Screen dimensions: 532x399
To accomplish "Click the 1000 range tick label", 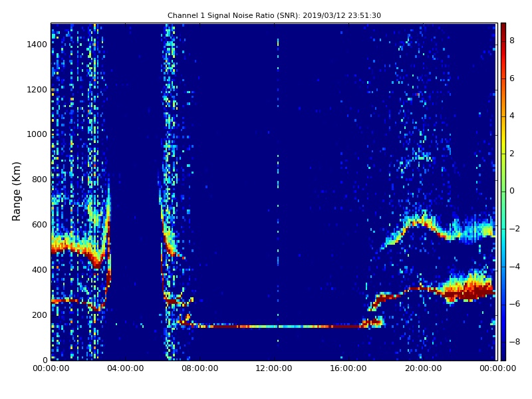I will click(x=37, y=134).
